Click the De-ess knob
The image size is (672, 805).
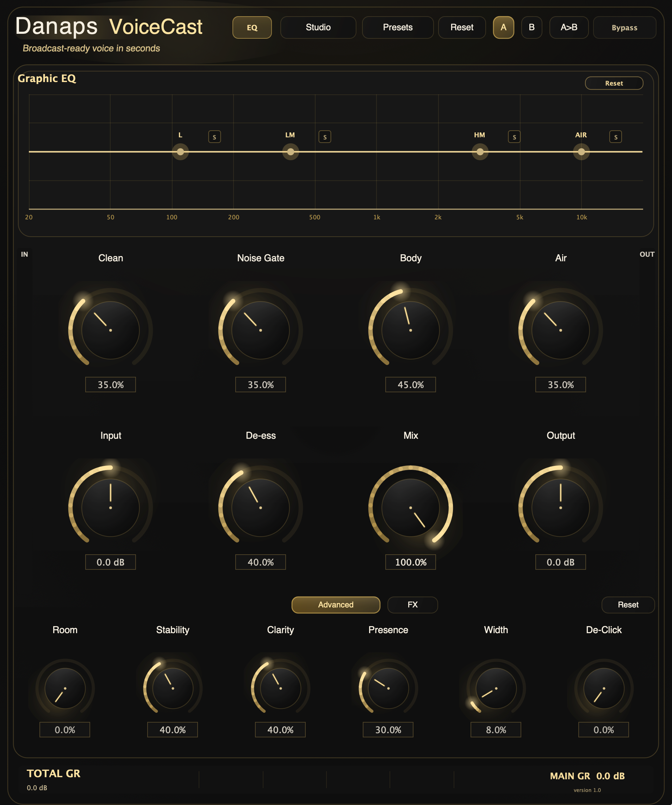(x=261, y=508)
